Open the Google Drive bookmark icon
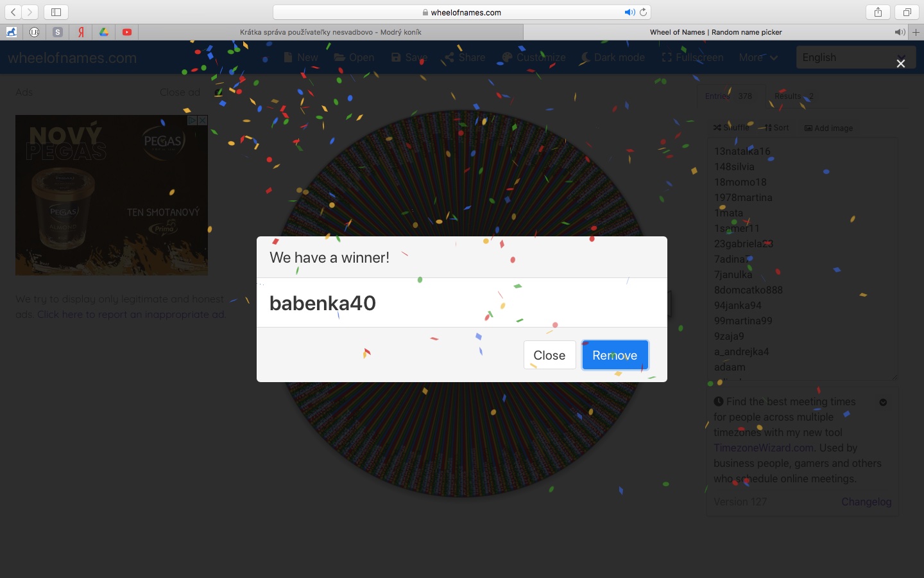 pyautogui.click(x=104, y=32)
